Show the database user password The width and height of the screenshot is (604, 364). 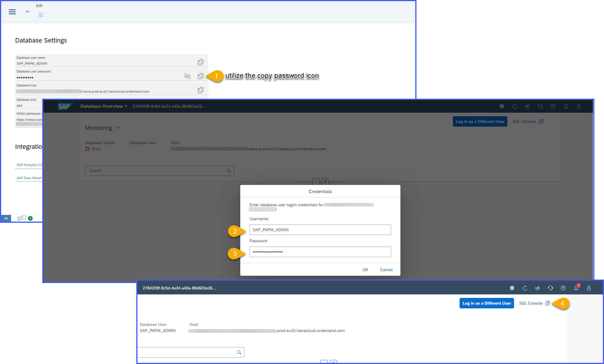point(187,76)
